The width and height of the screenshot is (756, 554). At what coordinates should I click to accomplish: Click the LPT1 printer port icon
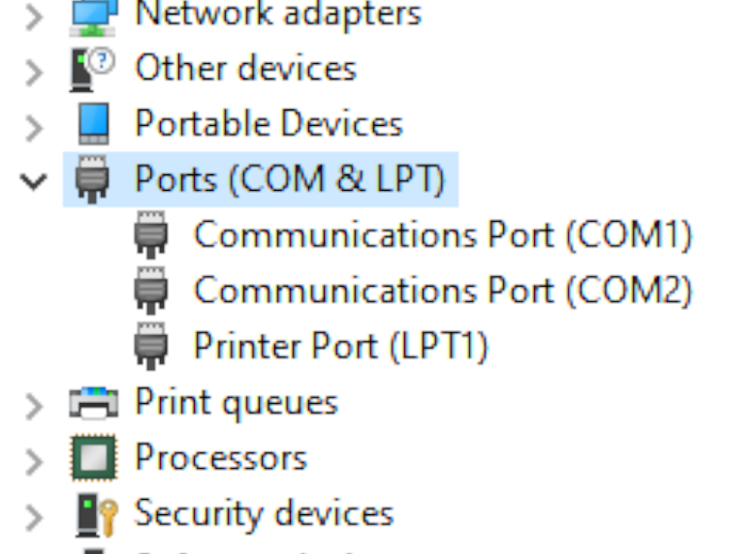(151, 346)
